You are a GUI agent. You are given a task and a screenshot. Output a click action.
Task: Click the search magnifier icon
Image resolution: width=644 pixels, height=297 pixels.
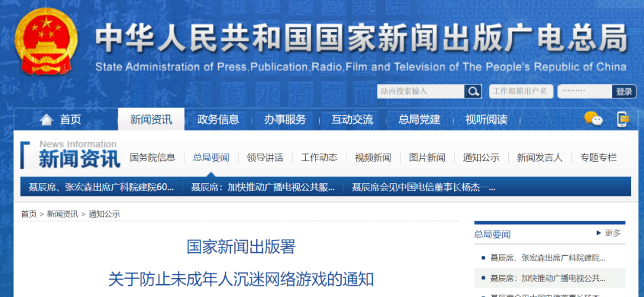pos(473,91)
